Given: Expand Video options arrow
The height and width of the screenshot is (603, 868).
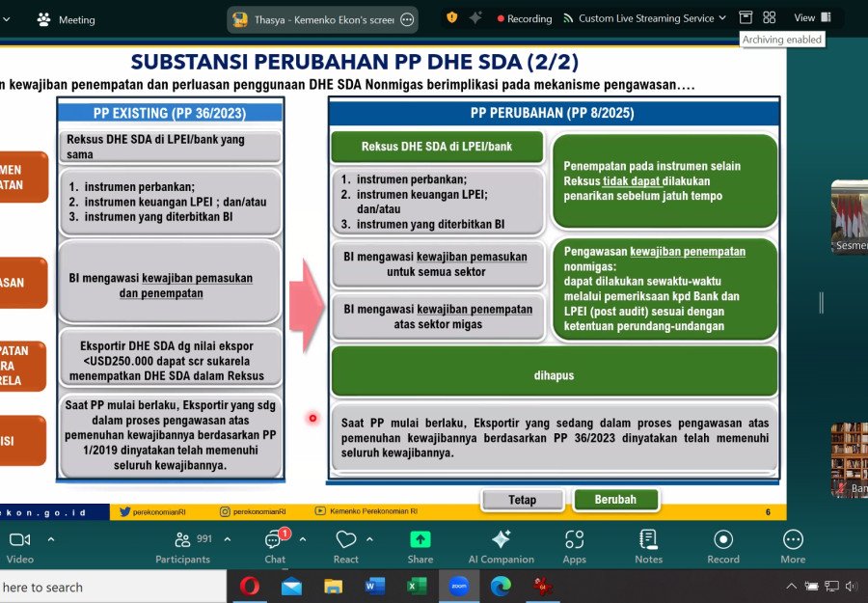Looking at the screenshot, I should (51, 538).
